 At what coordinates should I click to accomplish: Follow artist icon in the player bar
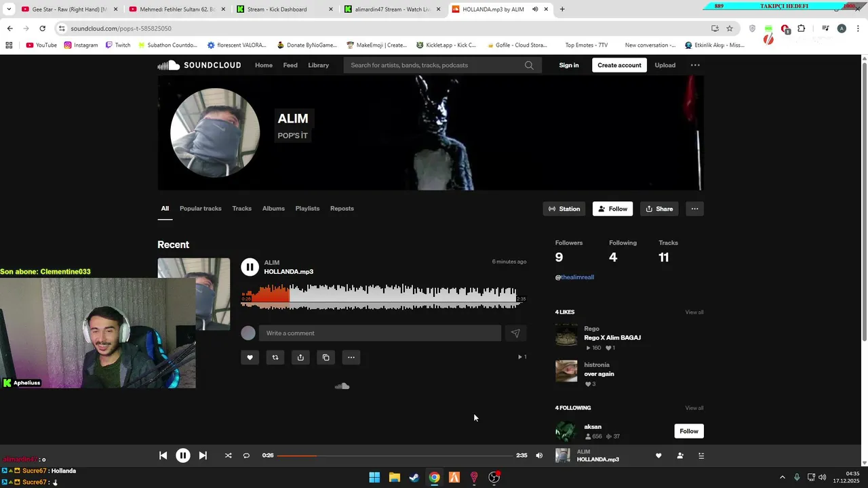pyautogui.click(x=680, y=455)
